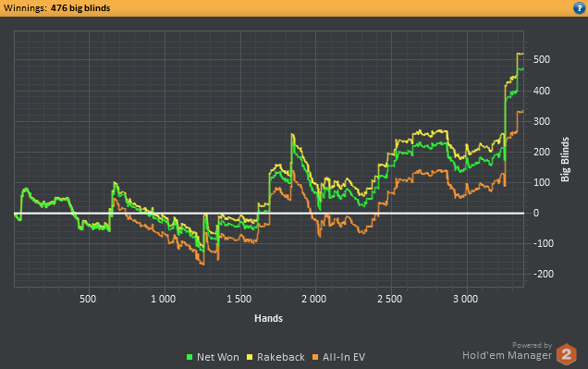Toggle the yellow Rakeback legend swatch

(250, 357)
